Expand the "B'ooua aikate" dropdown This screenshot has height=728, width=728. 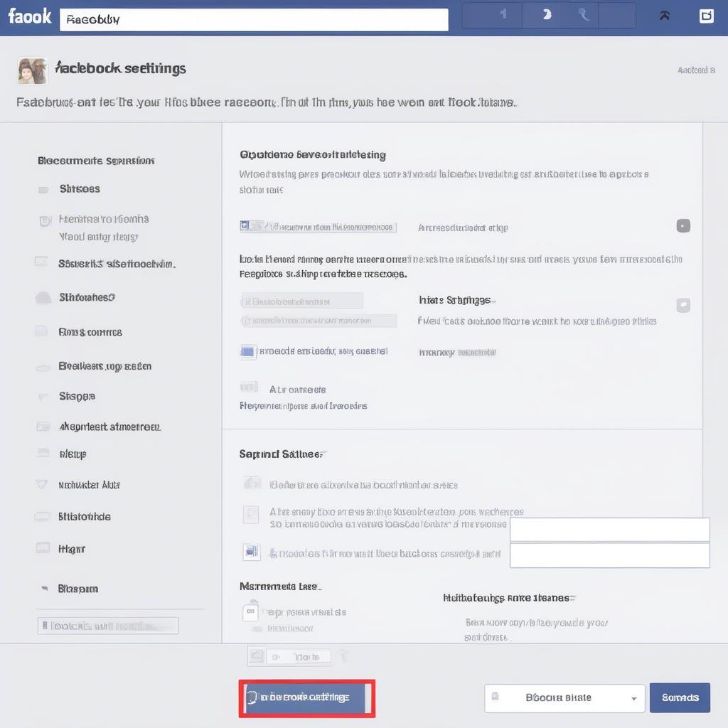pos(564,698)
